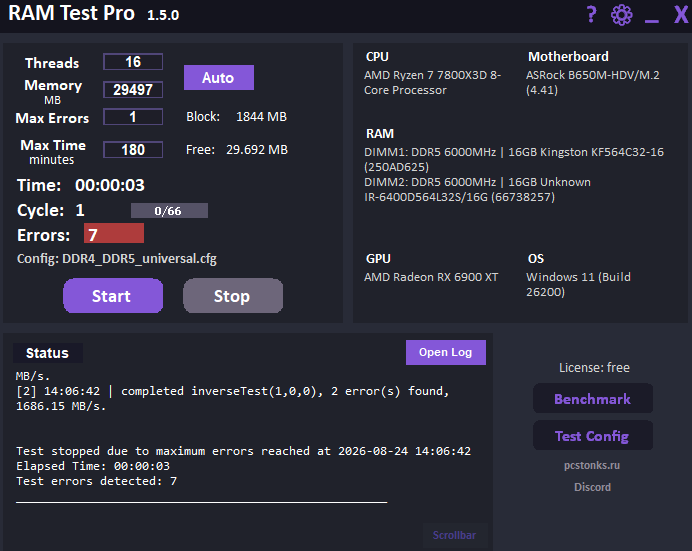Open settings via the gear icon
This screenshot has width=692, height=551.
621,15
